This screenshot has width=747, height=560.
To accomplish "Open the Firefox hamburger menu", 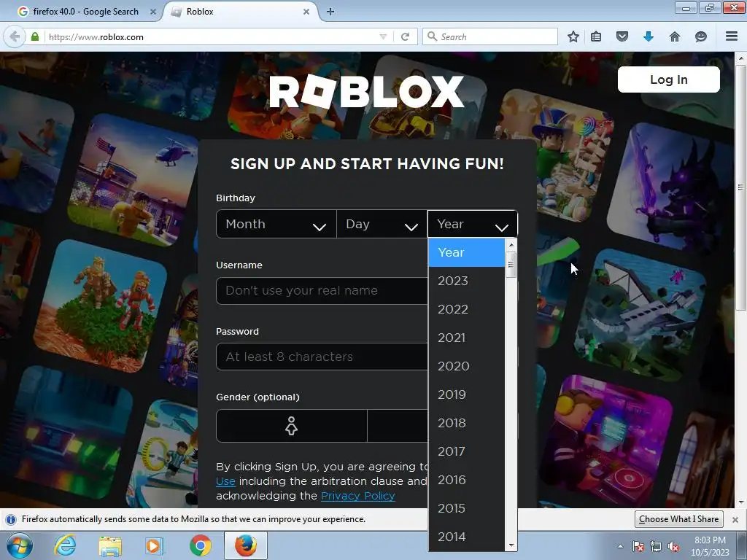I will coord(732,36).
